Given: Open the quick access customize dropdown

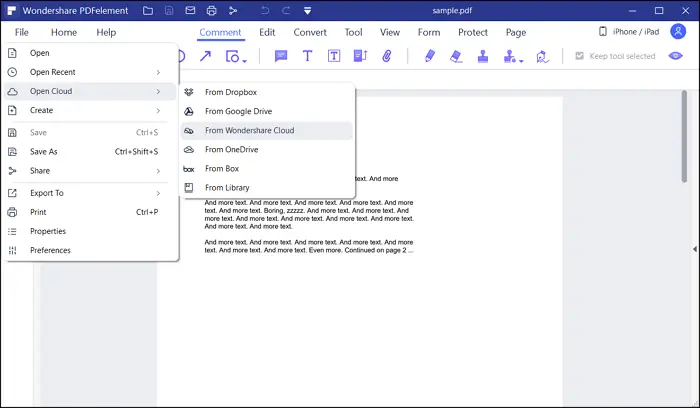Looking at the screenshot, I should (x=308, y=11).
